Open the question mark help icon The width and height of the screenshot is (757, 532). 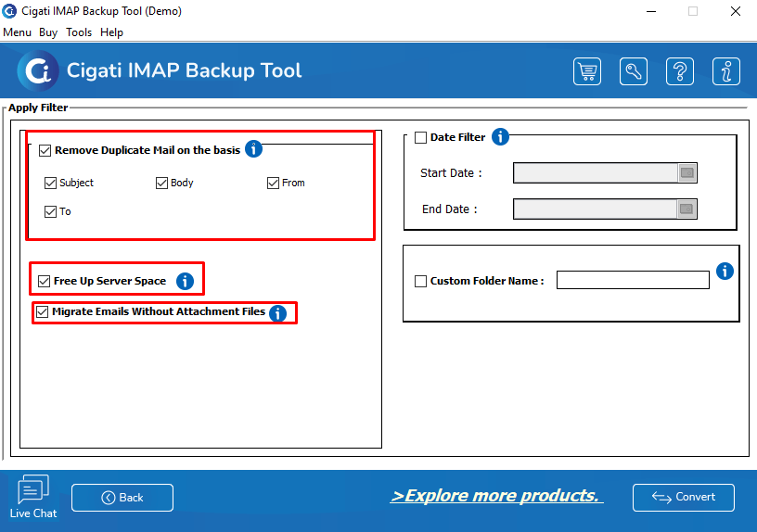click(680, 71)
